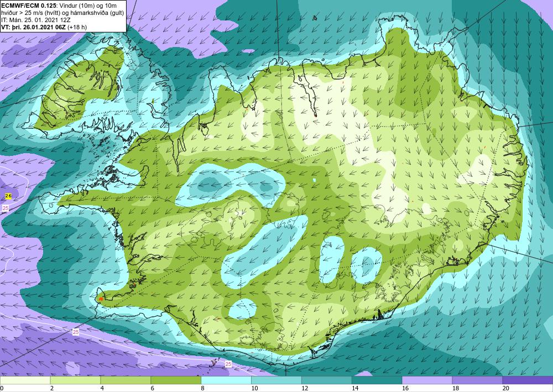Select the 'IT: Mán. 25. 01. 2021 12Z' line
Viewport: 553px width, 392px height.
(x=36, y=20)
